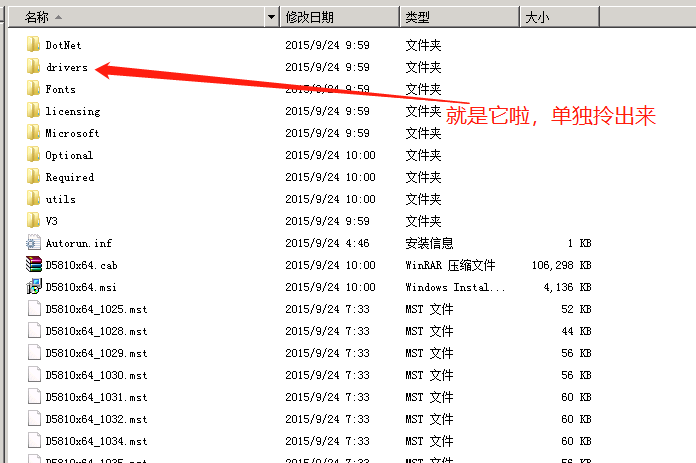Sort by the 名称 column header
This screenshot has height=463, width=696.
(x=136, y=17)
